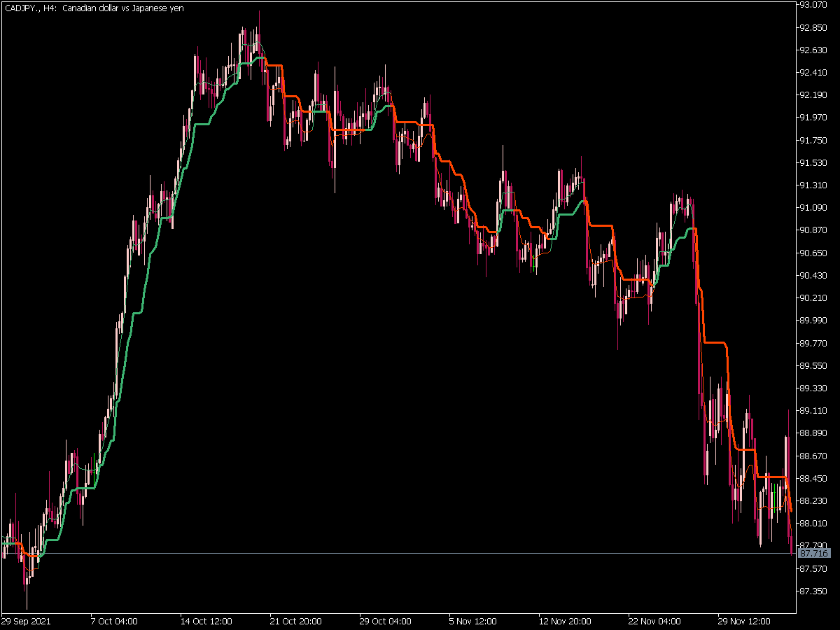
Task: Click the 92.850 price axis label
Action: pyautogui.click(x=814, y=27)
